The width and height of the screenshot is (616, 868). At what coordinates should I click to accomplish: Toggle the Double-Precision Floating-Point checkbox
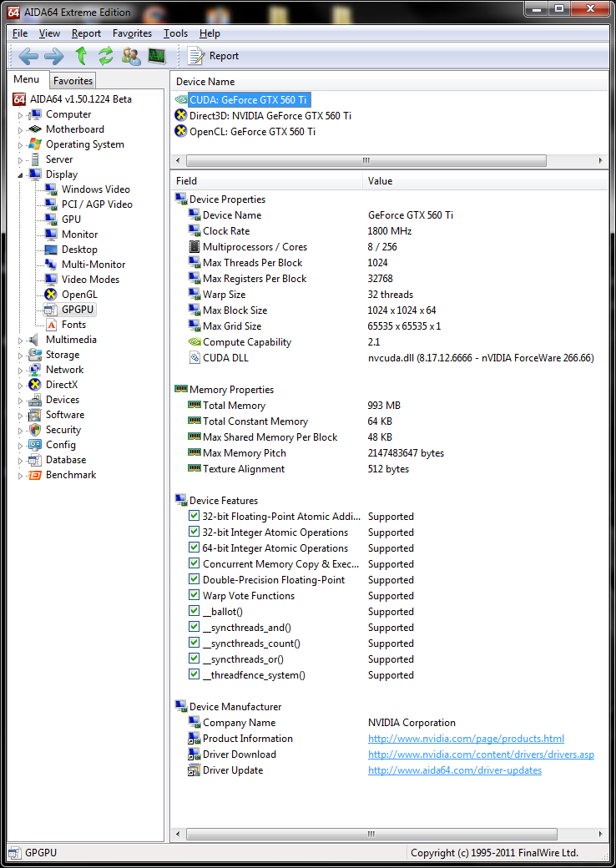[x=194, y=579]
